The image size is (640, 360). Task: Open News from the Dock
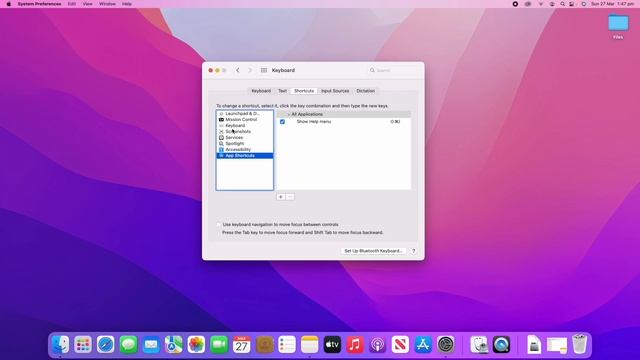click(x=400, y=345)
